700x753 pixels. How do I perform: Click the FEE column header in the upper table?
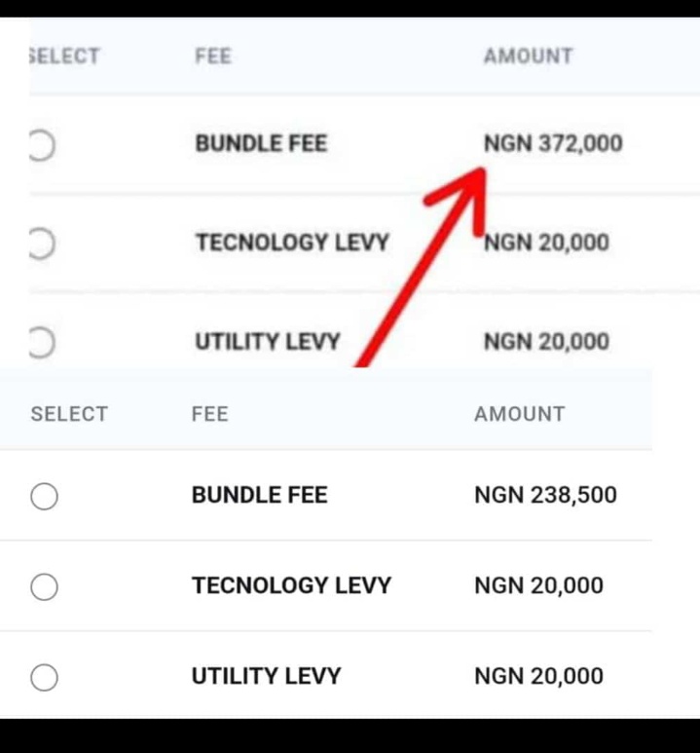[213, 56]
